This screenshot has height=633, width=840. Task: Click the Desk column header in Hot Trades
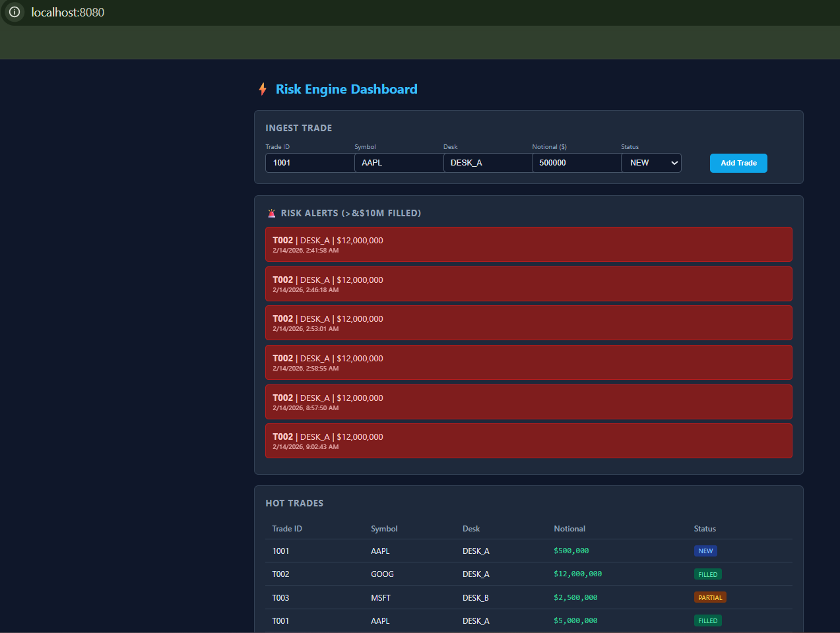point(471,529)
